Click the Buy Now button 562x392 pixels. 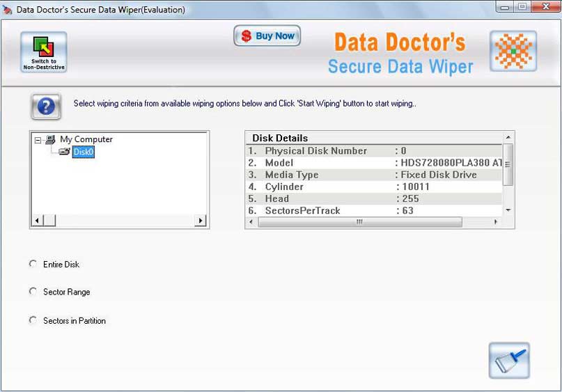coord(267,36)
